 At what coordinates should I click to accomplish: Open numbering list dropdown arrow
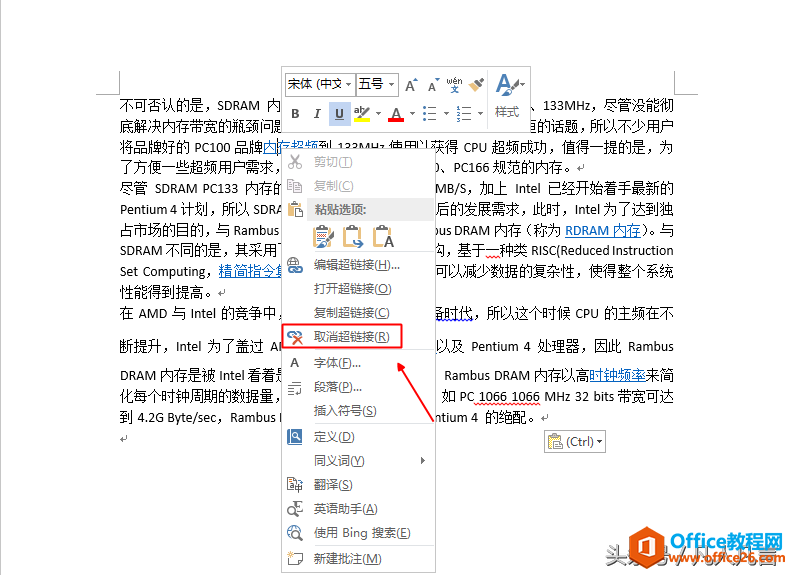click(x=480, y=114)
